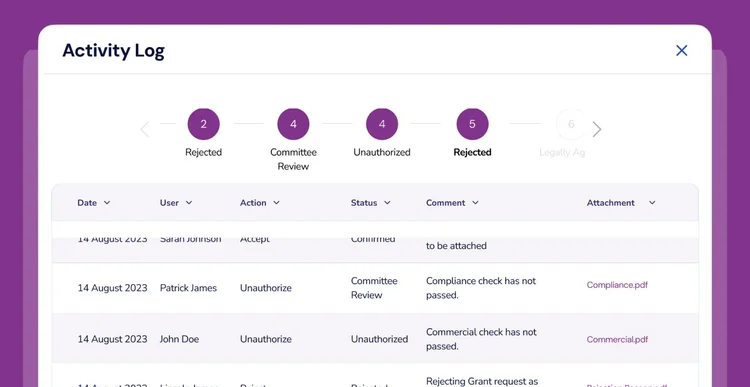Close the Activity Log dialog
The width and height of the screenshot is (750, 387).
[x=681, y=51]
